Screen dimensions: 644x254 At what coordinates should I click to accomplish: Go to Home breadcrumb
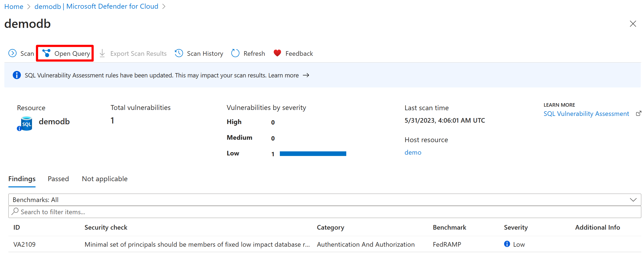click(x=14, y=6)
